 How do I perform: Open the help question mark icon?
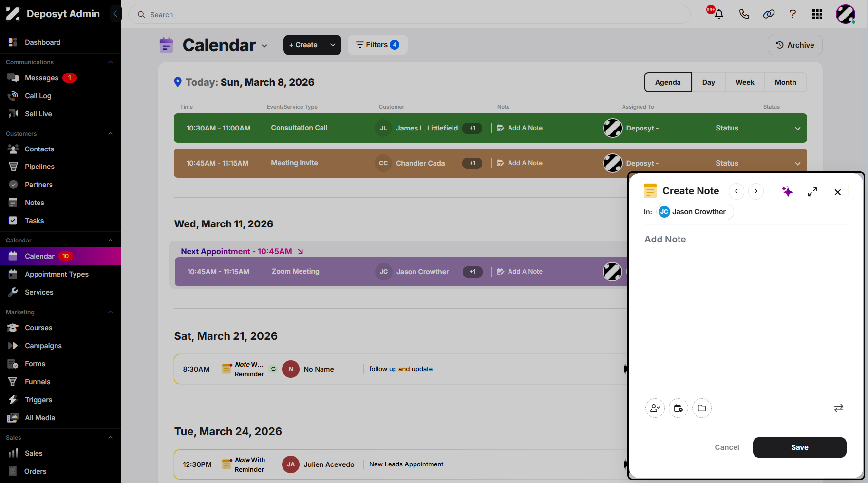point(793,14)
